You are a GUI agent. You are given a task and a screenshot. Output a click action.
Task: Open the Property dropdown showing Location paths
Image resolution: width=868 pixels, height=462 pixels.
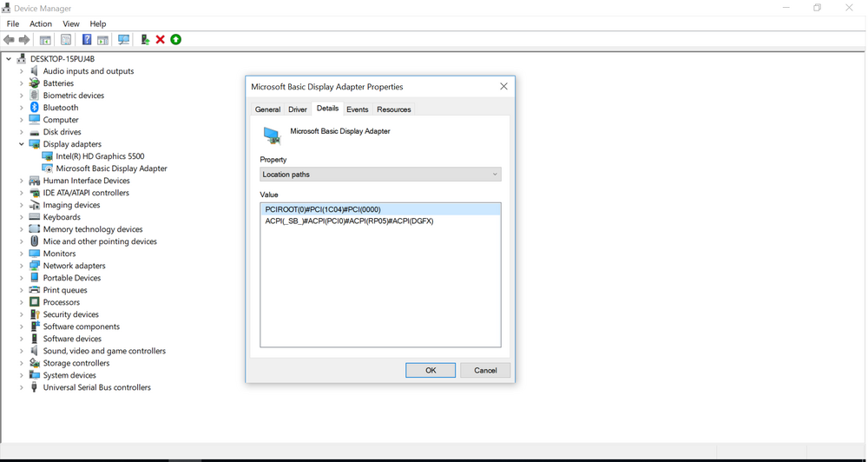point(380,175)
